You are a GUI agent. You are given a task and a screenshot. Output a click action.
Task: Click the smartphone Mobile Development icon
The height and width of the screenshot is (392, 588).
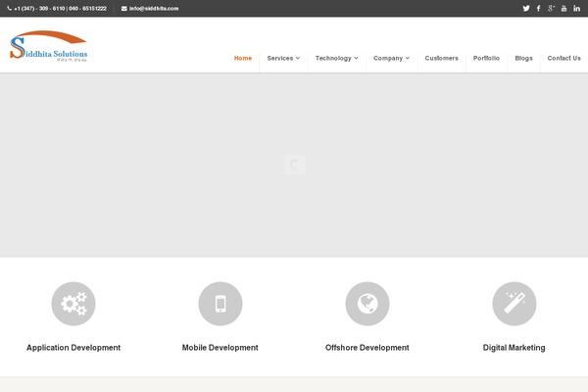[220, 304]
